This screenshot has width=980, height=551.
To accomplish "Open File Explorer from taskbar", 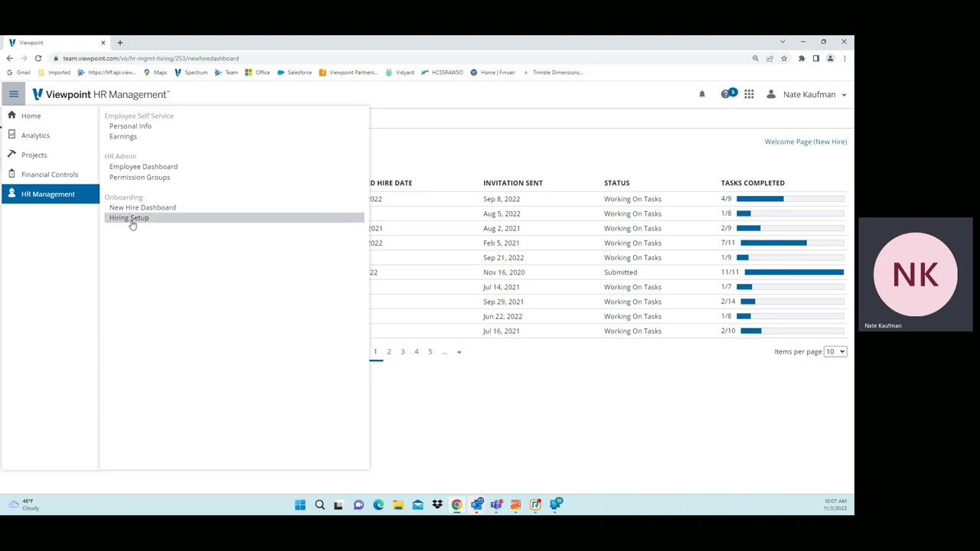I will tap(398, 505).
